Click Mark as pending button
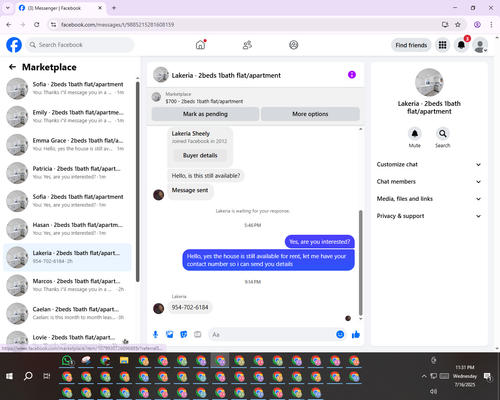This screenshot has height=400, width=500. pos(205,114)
